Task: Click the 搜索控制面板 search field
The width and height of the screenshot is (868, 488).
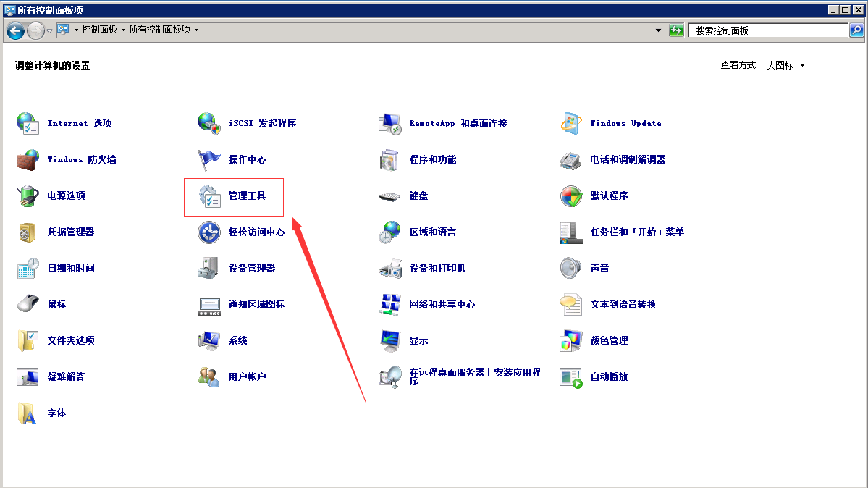Action: (x=768, y=30)
